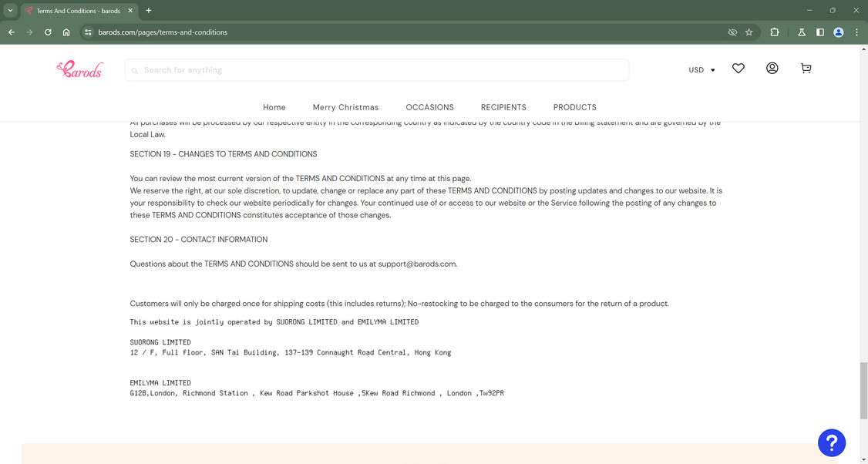The width and height of the screenshot is (868, 464).
Task: Open the blue help question button
Action: click(x=832, y=442)
